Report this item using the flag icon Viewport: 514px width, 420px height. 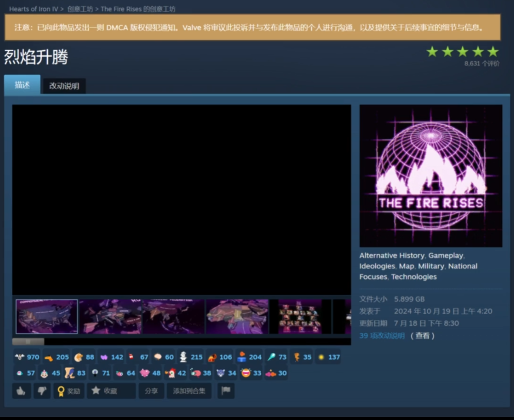click(x=226, y=391)
